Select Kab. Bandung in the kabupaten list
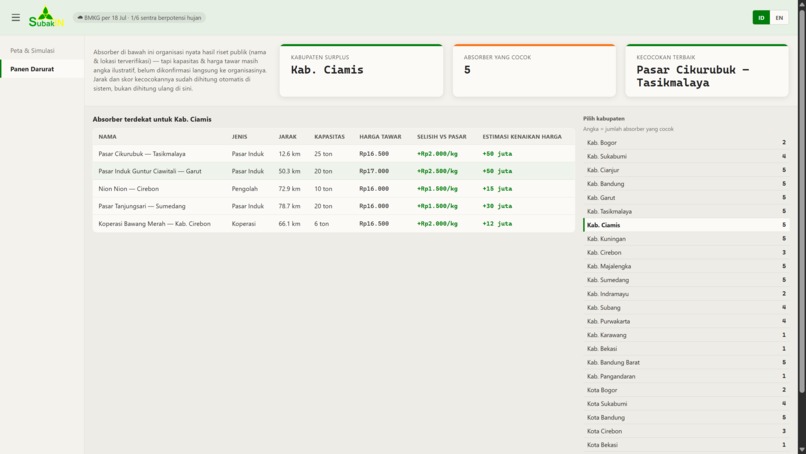 pyautogui.click(x=686, y=184)
